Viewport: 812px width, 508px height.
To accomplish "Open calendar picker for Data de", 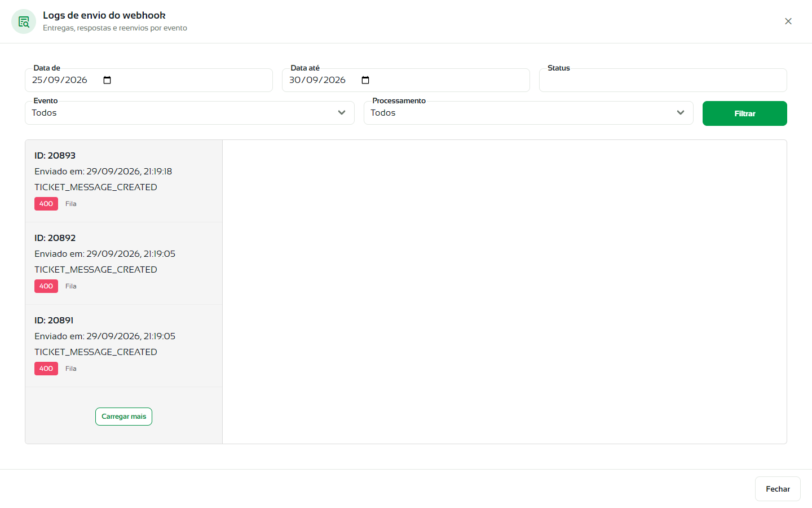I will coord(107,80).
